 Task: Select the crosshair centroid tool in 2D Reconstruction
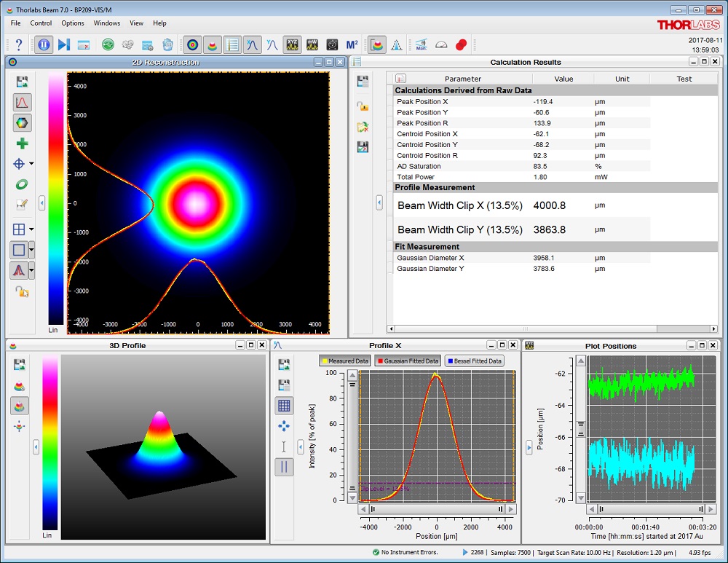pos(20,163)
